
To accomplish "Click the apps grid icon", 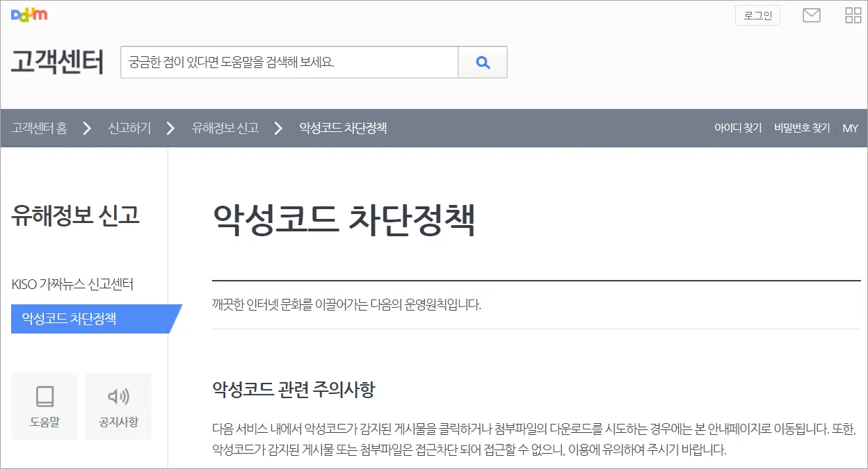I will [x=852, y=15].
